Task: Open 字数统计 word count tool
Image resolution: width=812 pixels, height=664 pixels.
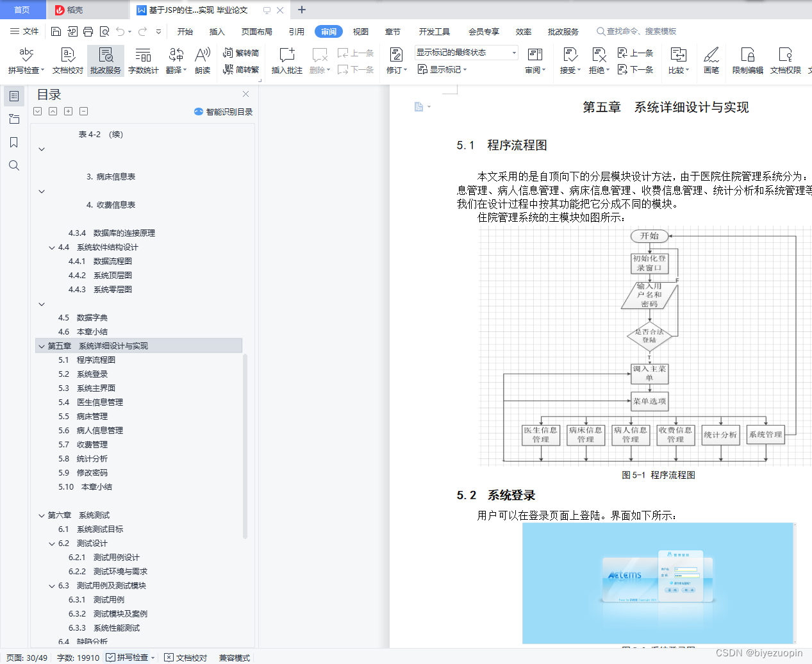Action: (143, 61)
